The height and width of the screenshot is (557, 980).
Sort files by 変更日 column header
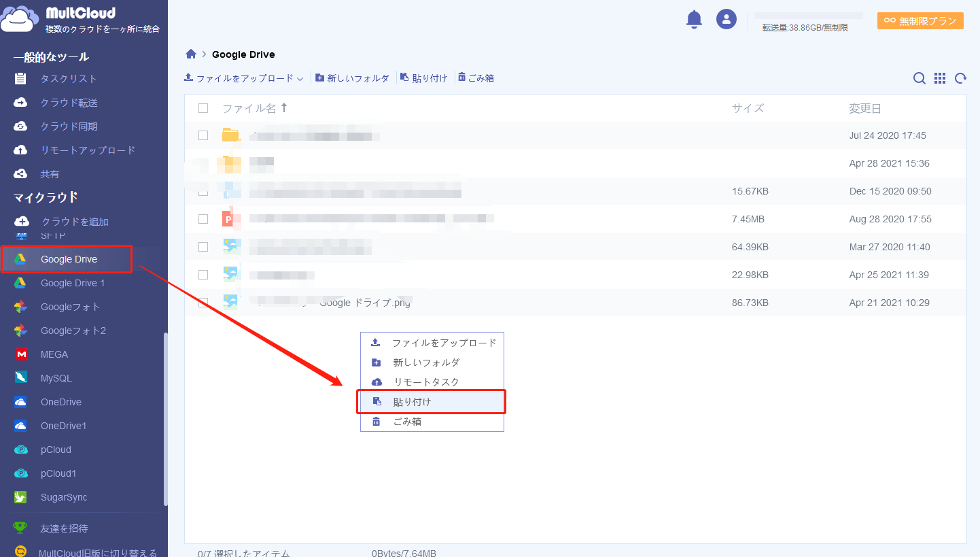tap(864, 108)
